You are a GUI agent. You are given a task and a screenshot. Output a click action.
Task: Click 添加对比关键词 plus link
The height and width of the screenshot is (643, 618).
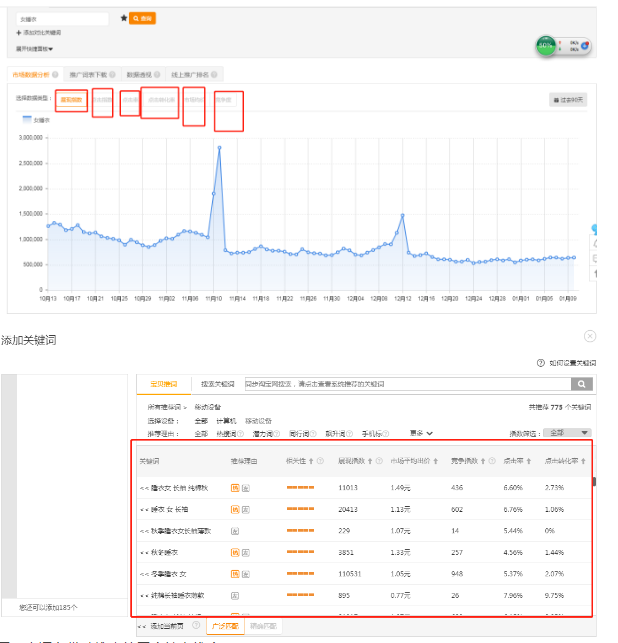(x=39, y=32)
